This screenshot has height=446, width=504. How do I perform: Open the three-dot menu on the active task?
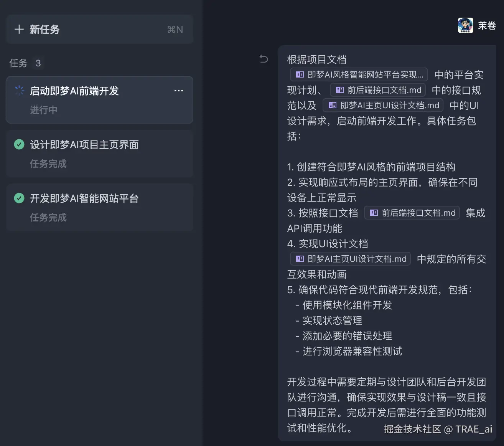pos(178,91)
